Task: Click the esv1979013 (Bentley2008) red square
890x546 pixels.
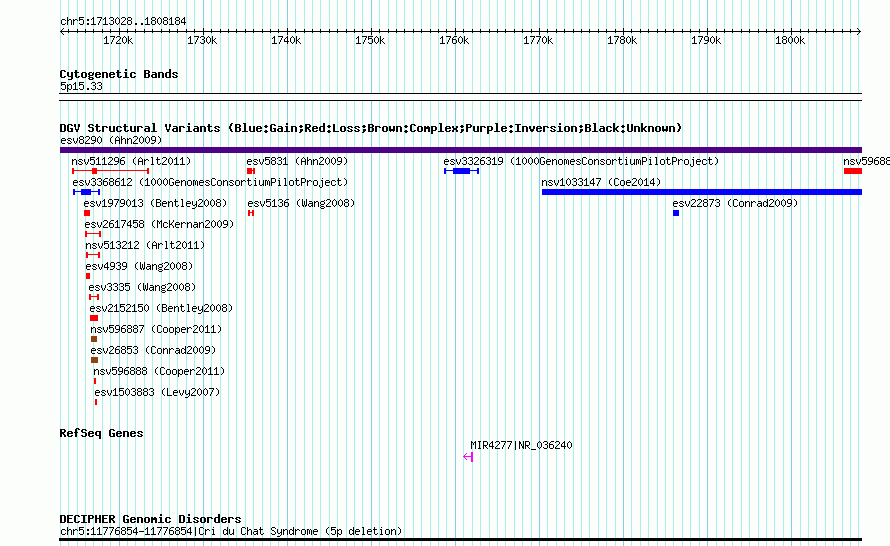Action: pos(87,213)
